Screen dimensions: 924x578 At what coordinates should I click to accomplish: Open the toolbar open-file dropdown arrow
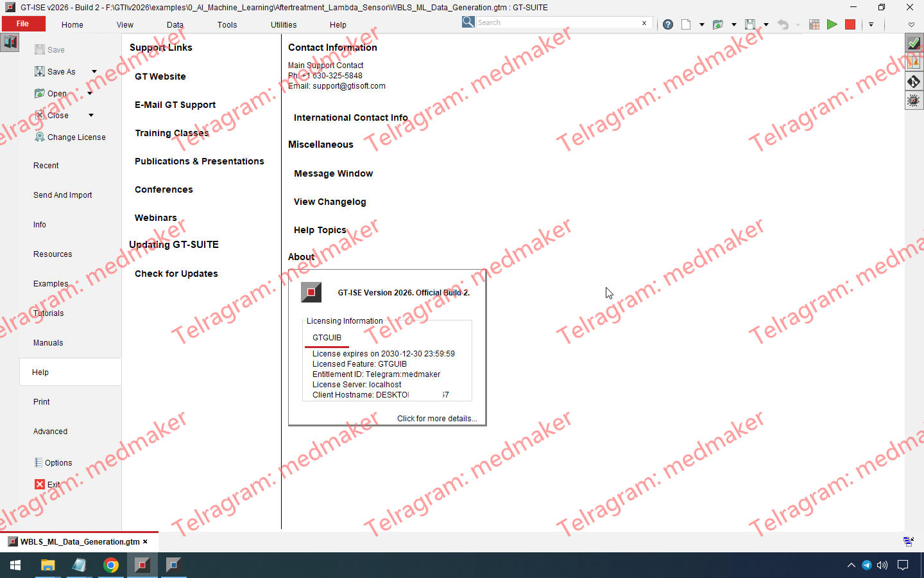pos(733,24)
